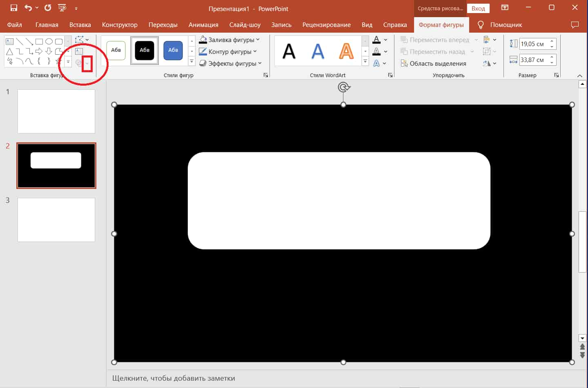Image resolution: width=588 pixels, height=388 pixels.
Task: Click the Вход sign-in button
Action: click(478, 8)
